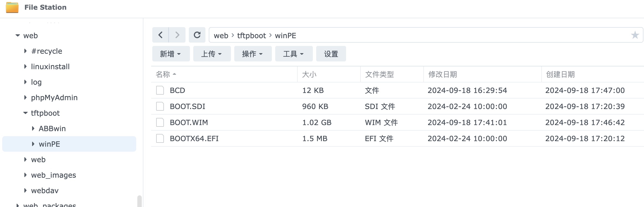Open the 工具 dropdown menu
This screenshot has height=207, width=644.
coord(294,54)
